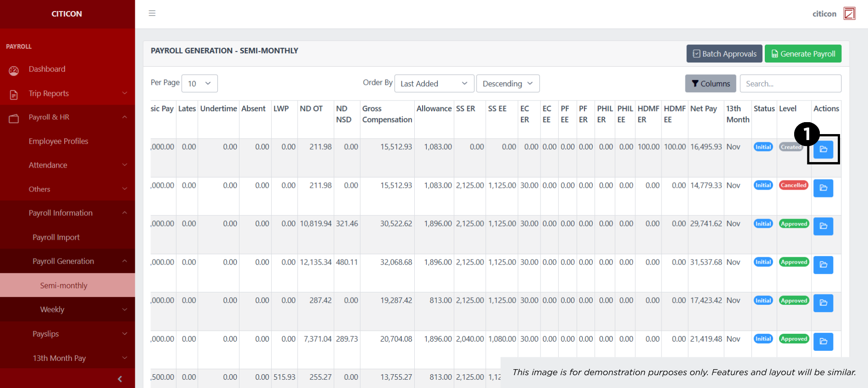This screenshot has height=388, width=868.
Task: Open folder action for the Created payroll row
Action: pos(823,150)
